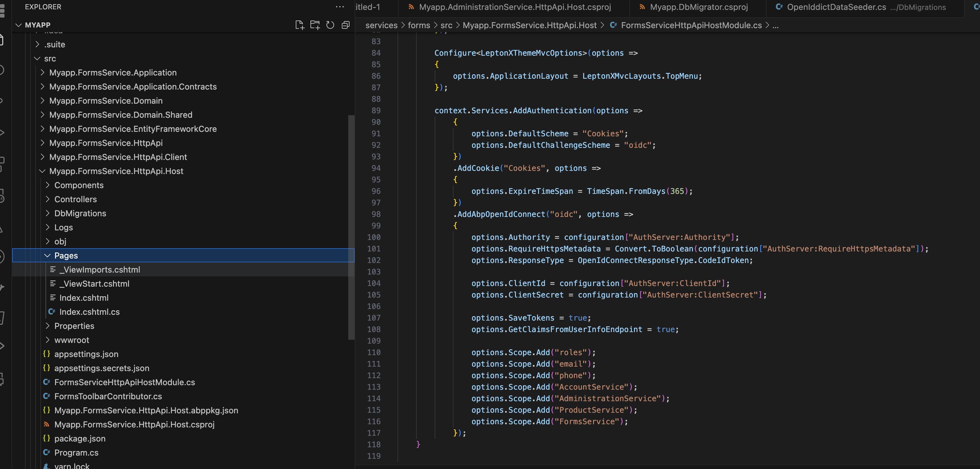The image size is (980, 469).
Task: Switch to Myapp.DbMigrator.csproj tab
Action: pyautogui.click(x=698, y=7)
